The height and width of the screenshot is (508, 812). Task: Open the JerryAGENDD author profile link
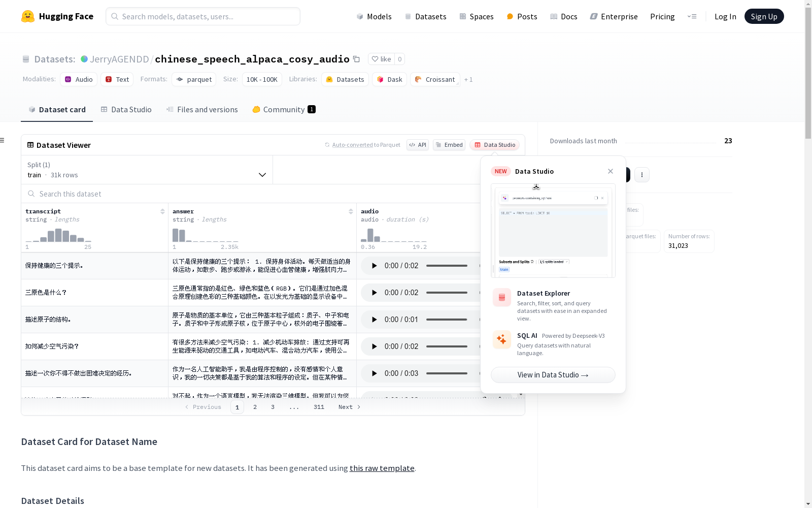point(119,59)
